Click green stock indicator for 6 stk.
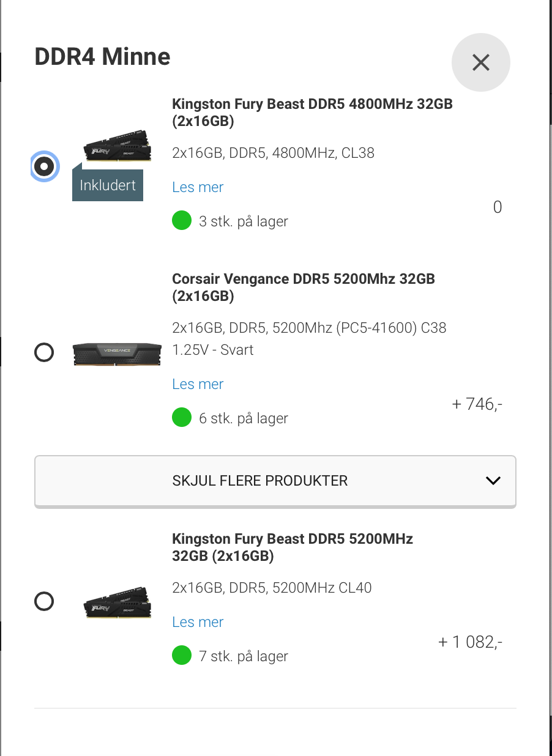The height and width of the screenshot is (756, 552). [x=182, y=418]
